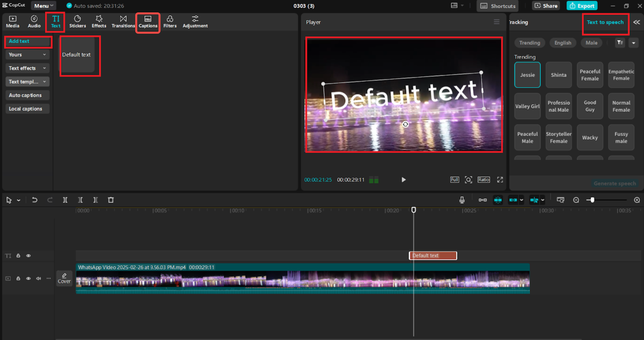
Task: Split the clip at playhead
Action: click(x=65, y=200)
